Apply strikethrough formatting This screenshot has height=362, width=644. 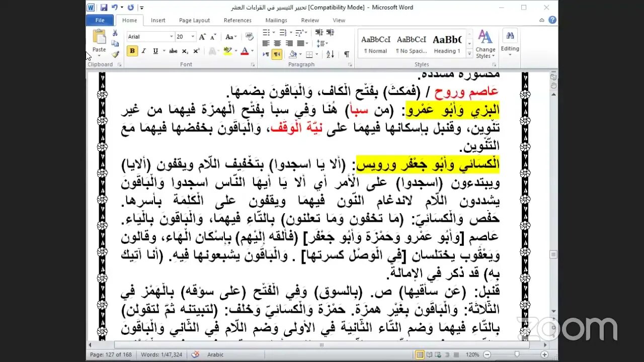tap(173, 51)
